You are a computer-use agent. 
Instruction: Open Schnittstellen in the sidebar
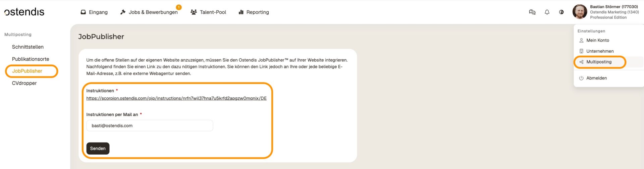[x=28, y=47]
